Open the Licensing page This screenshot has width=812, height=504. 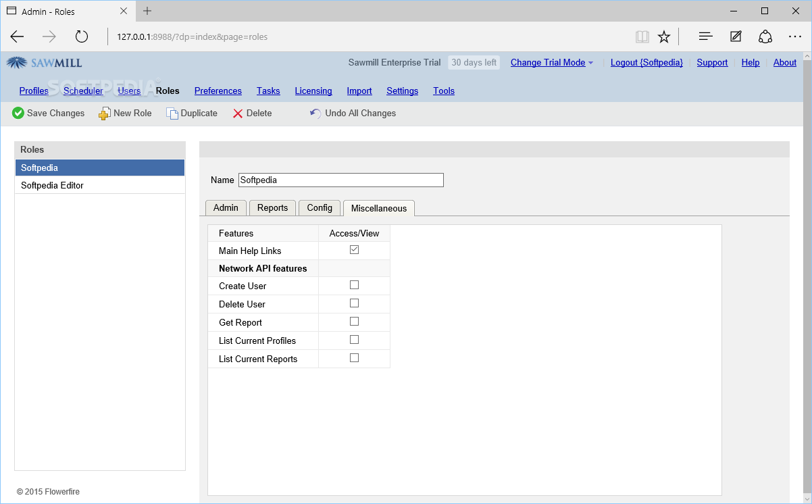[313, 91]
